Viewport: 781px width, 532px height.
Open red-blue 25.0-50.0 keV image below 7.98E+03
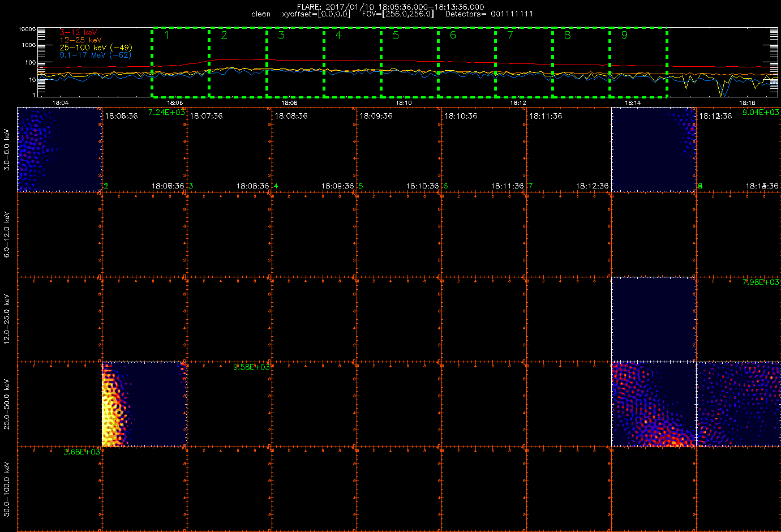pyautogui.click(x=654, y=404)
